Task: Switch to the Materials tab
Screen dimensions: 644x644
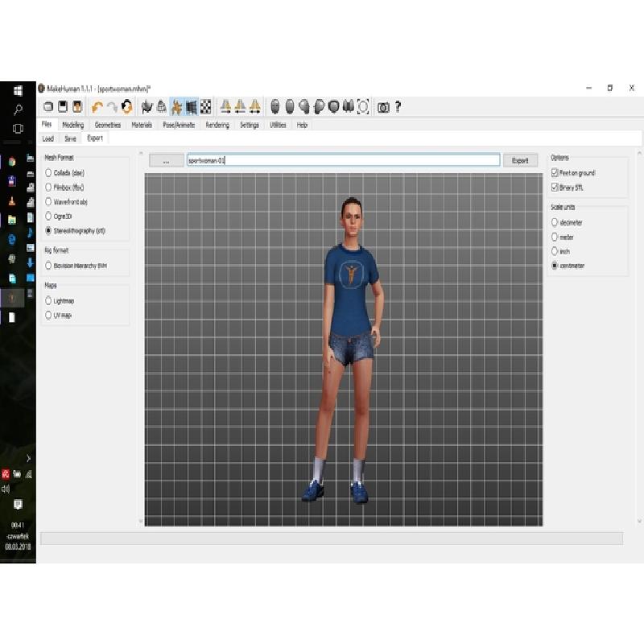Action: click(x=142, y=125)
